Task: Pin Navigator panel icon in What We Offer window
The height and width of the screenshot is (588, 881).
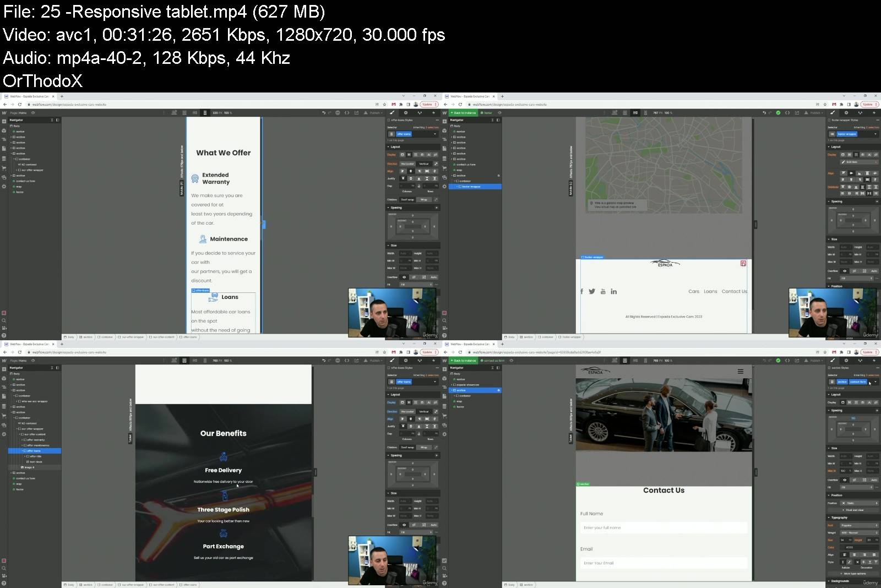Action: [57, 120]
